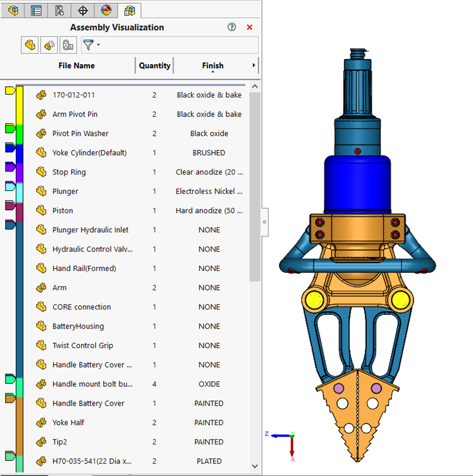Click the BatteryHousing part icon
The width and height of the screenshot is (473, 476).
[x=41, y=326]
